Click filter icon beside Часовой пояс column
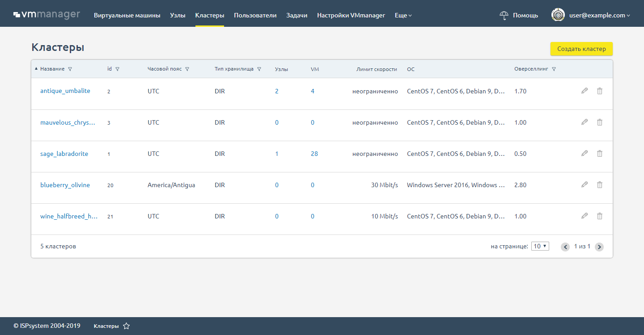644x335 pixels. click(x=187, y=69)
